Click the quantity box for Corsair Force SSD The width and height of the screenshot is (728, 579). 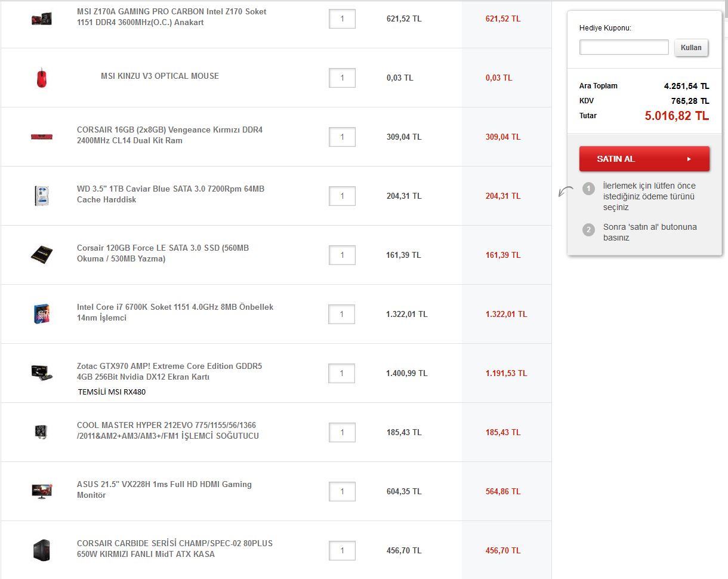[342, 255]
